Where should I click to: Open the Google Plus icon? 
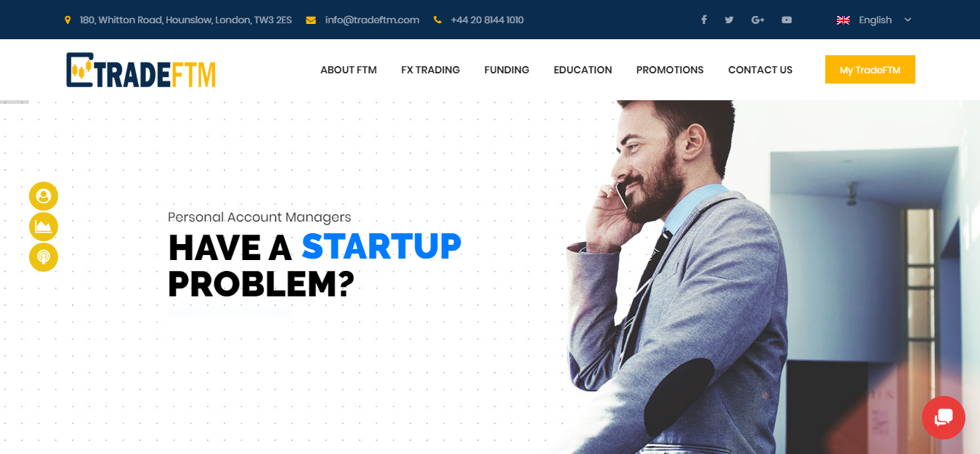[758, 20]
